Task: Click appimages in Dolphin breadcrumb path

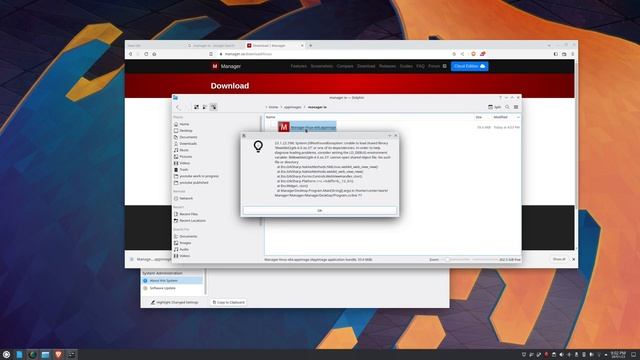Action: click(293, 107)
